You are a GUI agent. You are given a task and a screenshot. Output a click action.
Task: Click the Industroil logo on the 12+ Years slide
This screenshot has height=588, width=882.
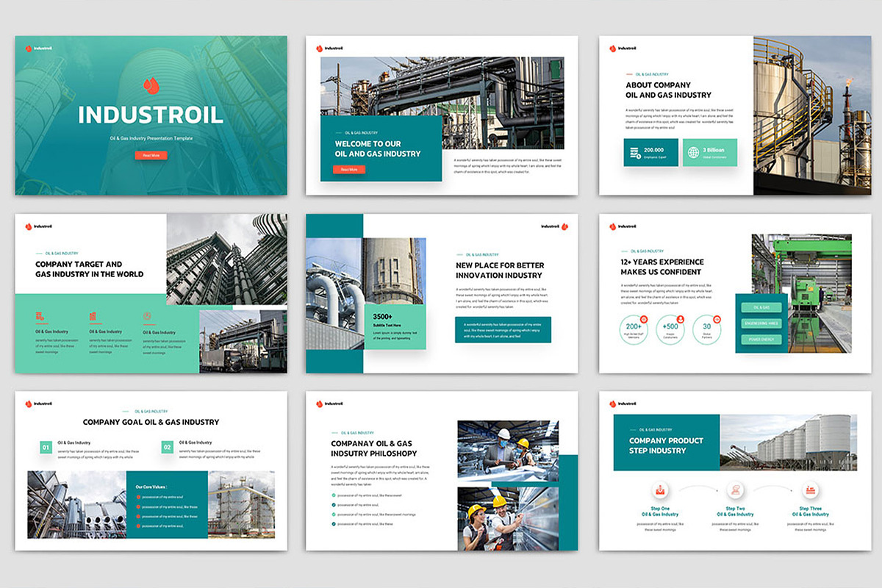click(623, 226)
